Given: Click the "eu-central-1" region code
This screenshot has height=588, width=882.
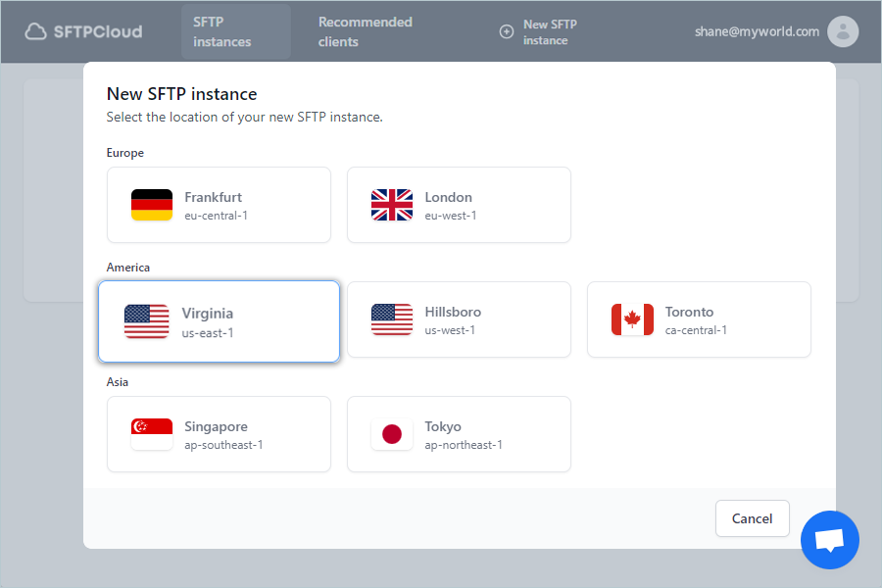Looking at the screenshot, I should pyautogui.click(x=216, y=216).
